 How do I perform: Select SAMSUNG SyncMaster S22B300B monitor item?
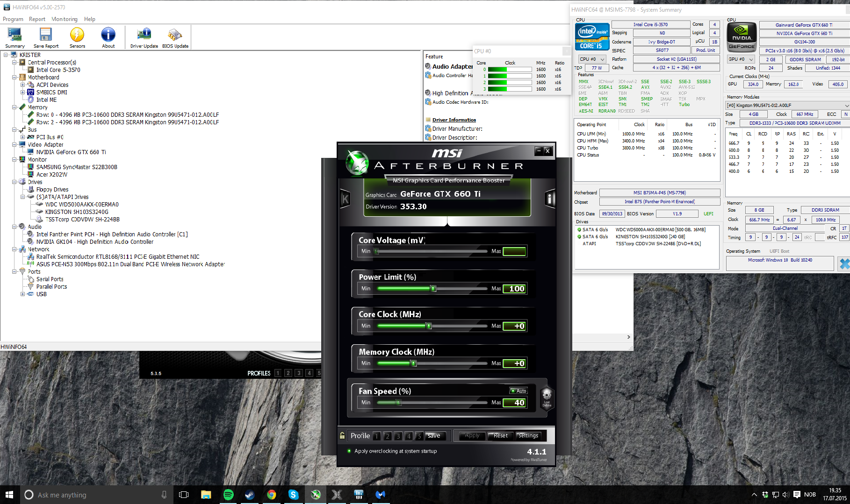click(x=77, y=167)
